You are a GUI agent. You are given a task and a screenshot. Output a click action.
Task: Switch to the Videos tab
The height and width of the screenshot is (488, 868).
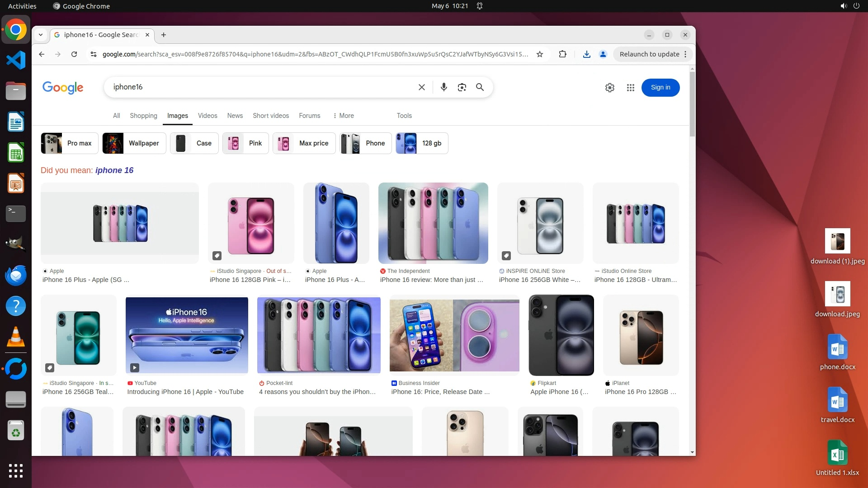(x=208, y=116)
